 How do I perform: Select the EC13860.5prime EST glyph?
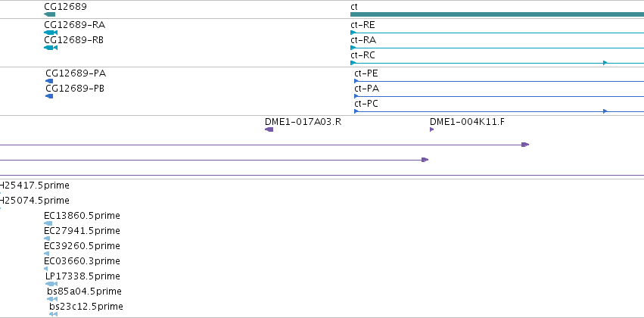coord(48,223)
